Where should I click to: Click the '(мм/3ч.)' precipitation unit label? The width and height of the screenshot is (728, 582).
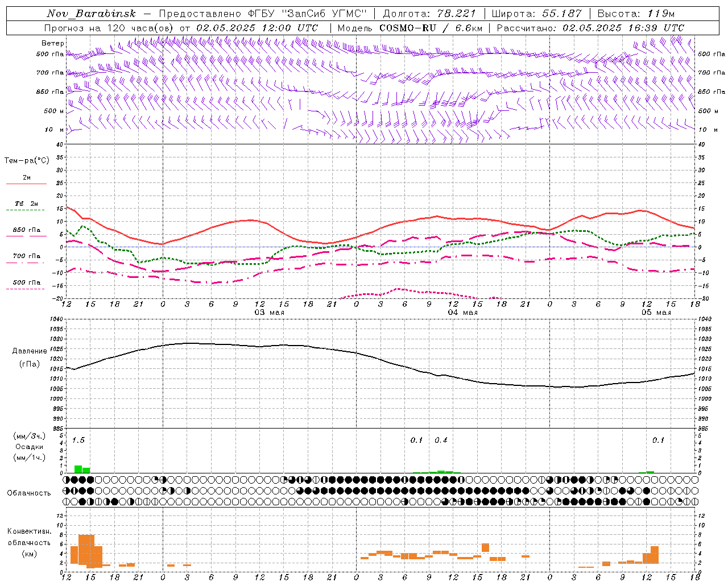pyautogui.click(x=30, y=436)
